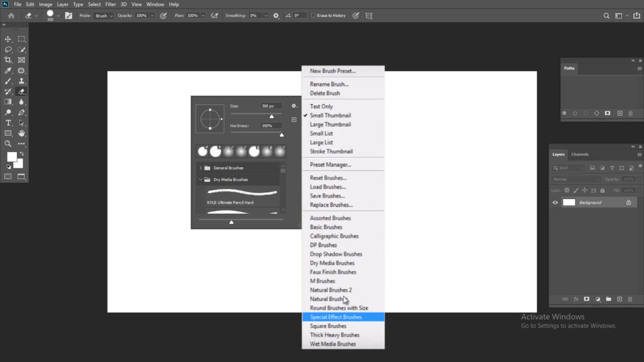
Task: Open the brush picker gear settings
Action: [294, 106]
